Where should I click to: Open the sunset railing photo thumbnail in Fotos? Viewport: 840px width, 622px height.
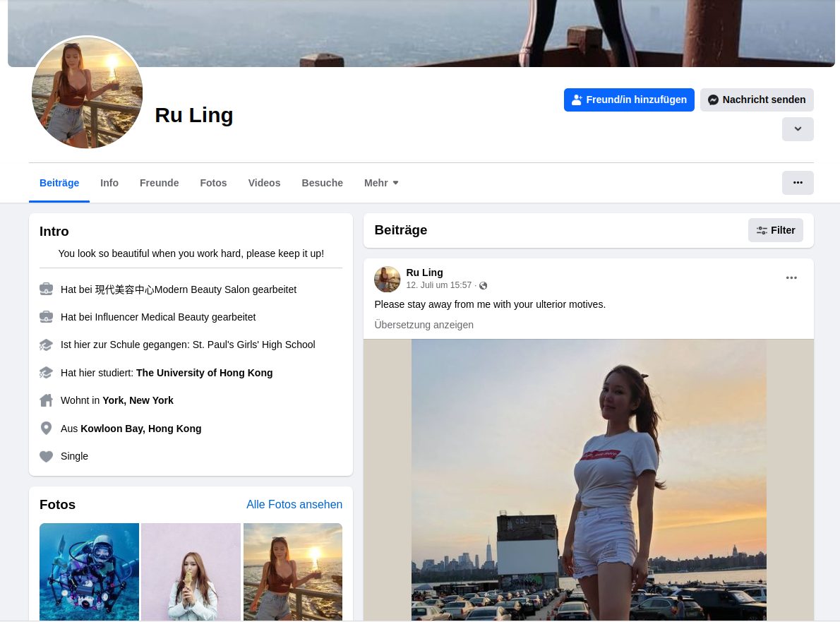click(292, 572)
